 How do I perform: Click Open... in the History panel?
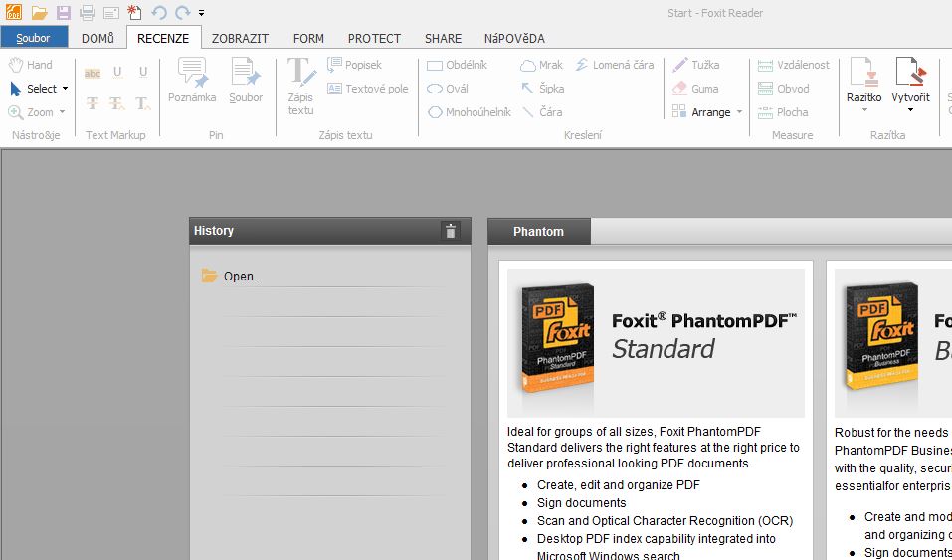pyautogui.click(x=243, y=276)
